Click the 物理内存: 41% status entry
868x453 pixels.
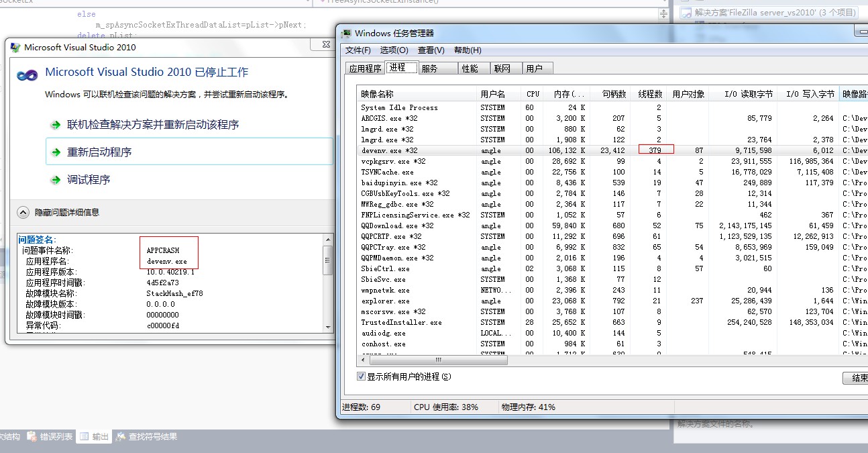click(528, 407)
